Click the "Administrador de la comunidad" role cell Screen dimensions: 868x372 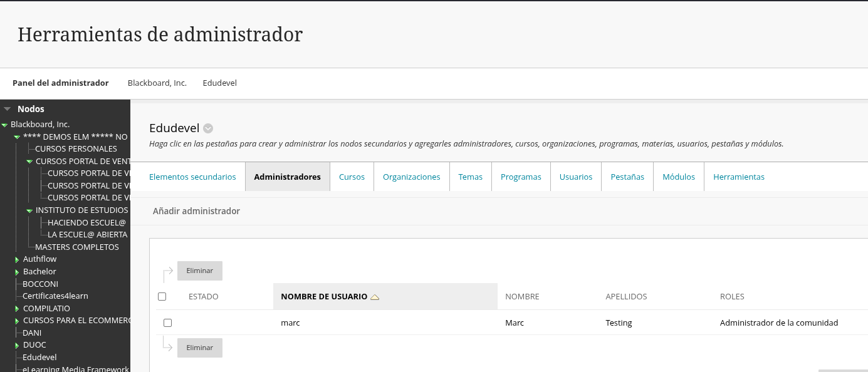[x=779, y=323]
